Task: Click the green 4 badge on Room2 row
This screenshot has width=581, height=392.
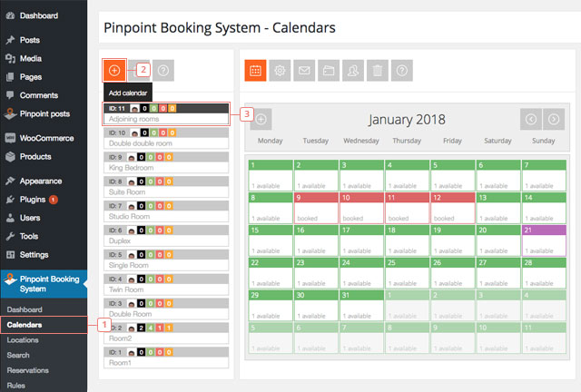Action: (x=151, y=328)
